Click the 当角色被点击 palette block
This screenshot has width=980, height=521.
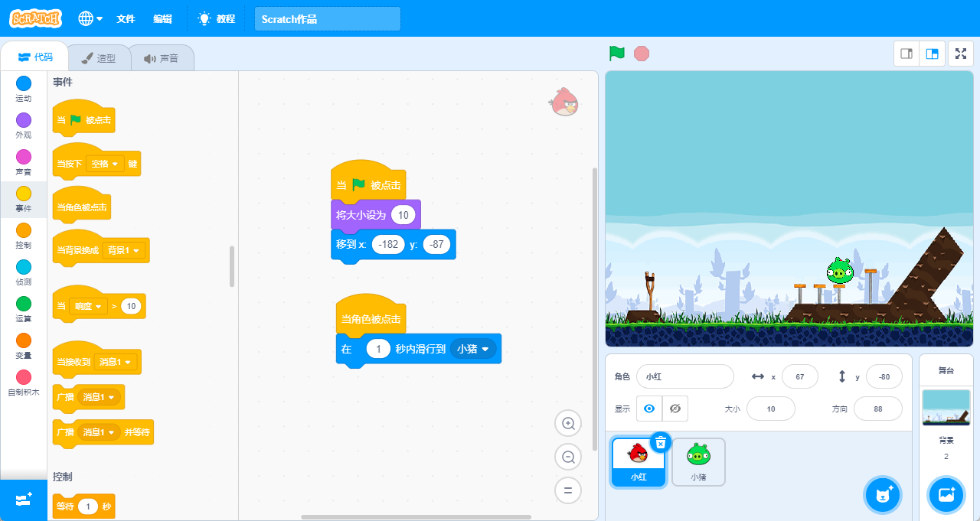82,203
